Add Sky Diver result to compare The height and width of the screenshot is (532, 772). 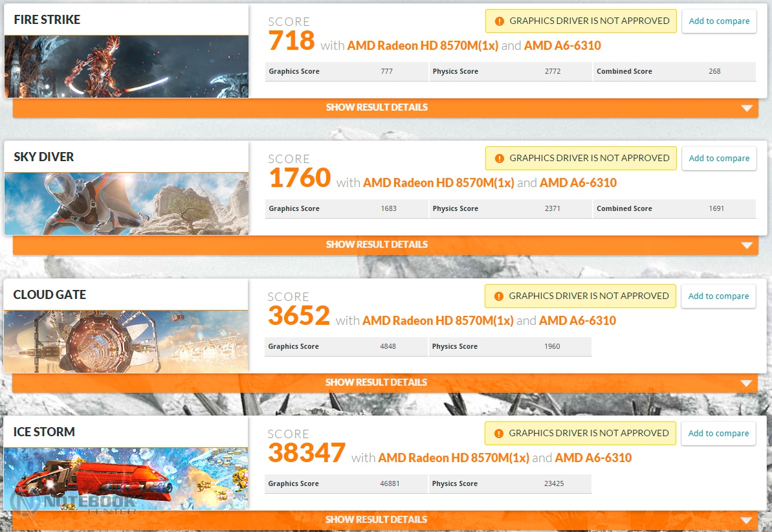719,159
